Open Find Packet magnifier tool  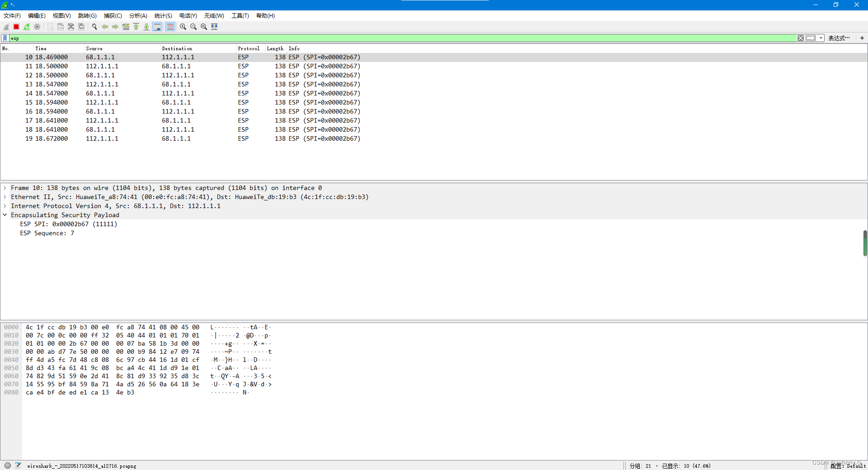(94, 27)
